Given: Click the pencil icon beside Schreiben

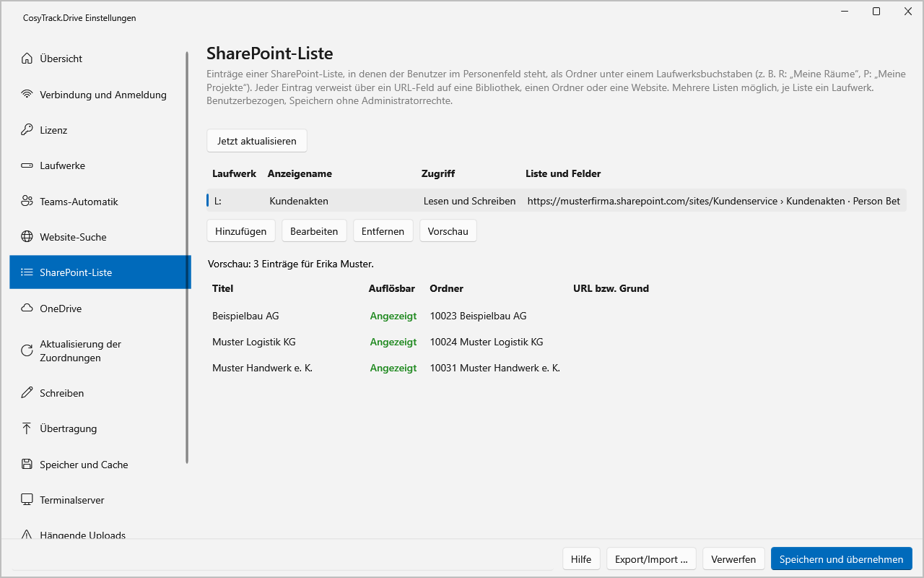Looking at the screenshot, I should tap(27, 393).
